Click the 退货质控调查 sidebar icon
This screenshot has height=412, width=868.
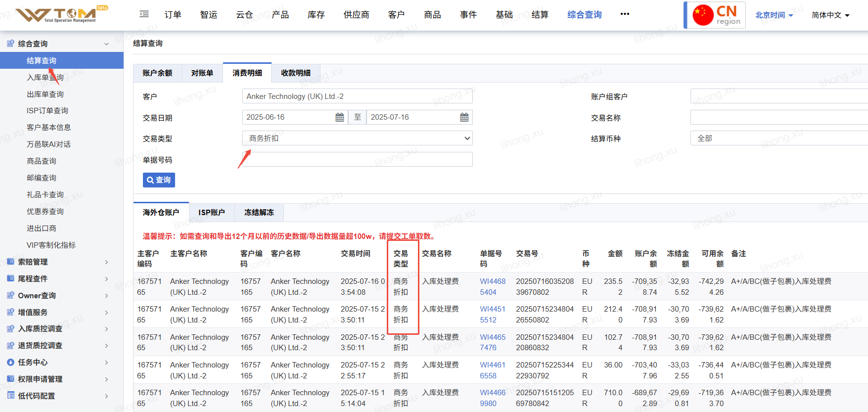click(x=10, y=345)
